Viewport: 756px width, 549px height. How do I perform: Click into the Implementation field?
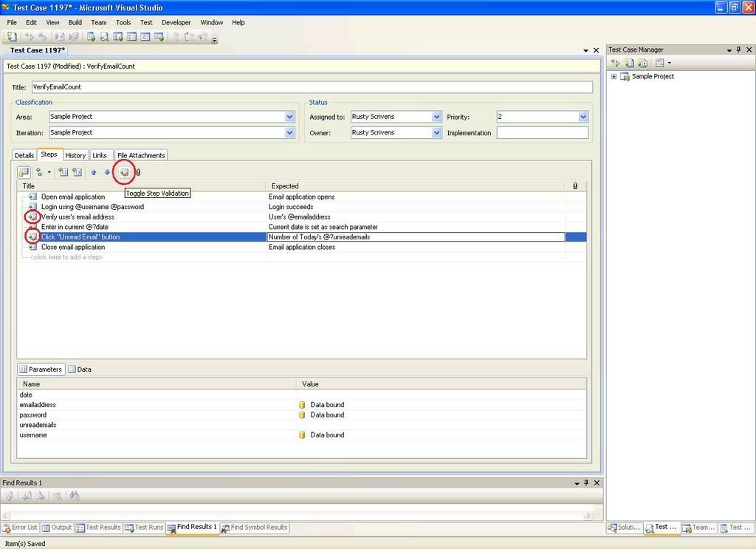point(543,133)
